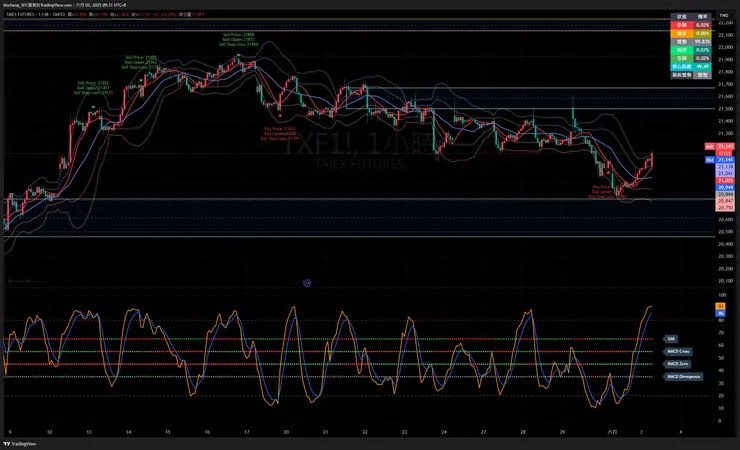Select the MACD Zero indicator label
Screen dimensions: 740x450
[678, 364]
